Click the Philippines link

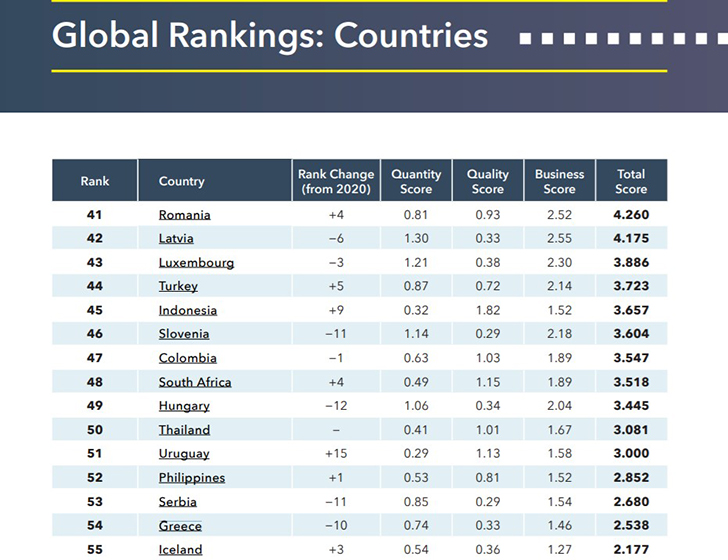coord(192,478)
